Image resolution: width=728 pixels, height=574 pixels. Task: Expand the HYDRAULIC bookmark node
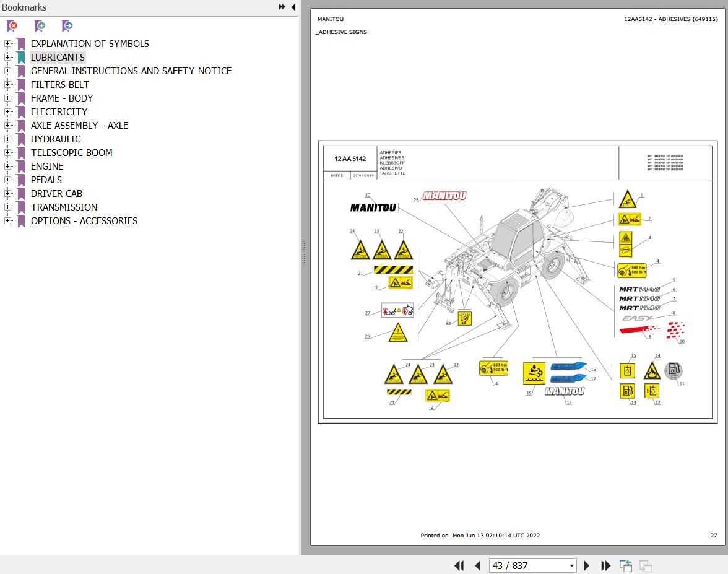click(x=7, y=139)
